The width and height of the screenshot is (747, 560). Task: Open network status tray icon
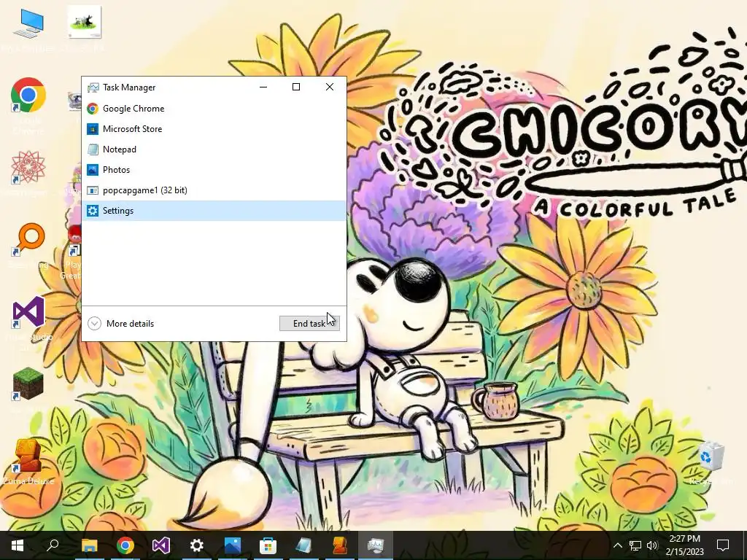635,545
